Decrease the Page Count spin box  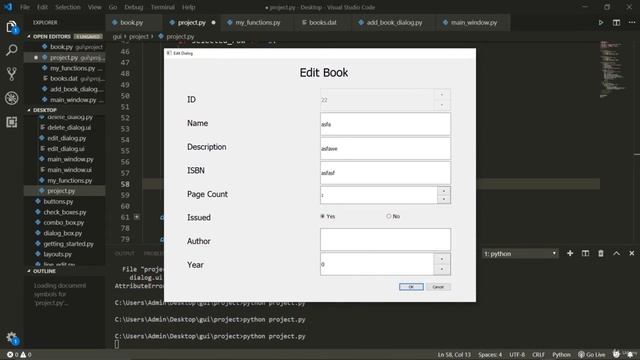(444, 199)
